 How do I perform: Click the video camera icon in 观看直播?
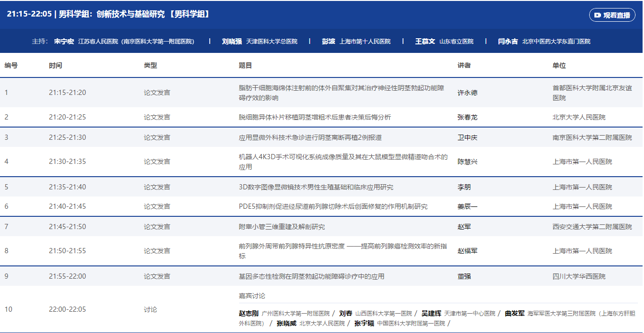(x=597, y=15)
